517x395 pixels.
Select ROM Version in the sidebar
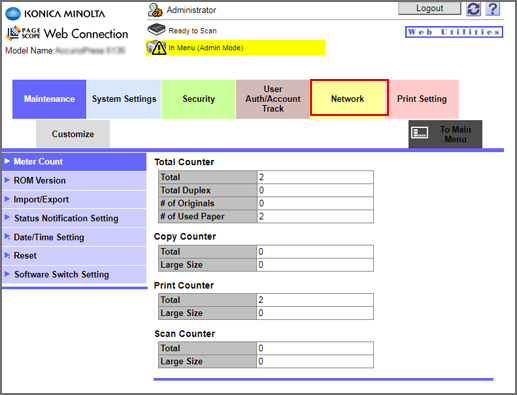point(74,181)
